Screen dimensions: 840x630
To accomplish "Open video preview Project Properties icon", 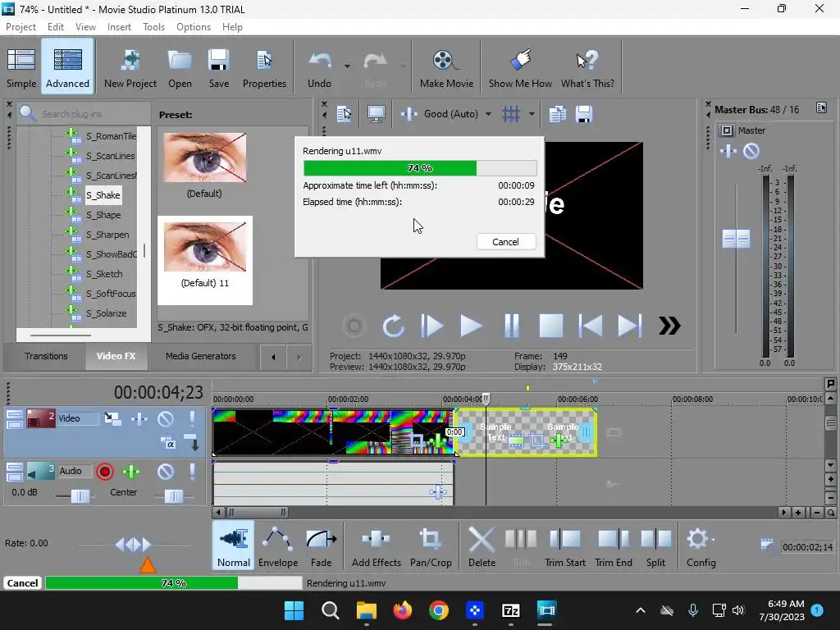I will pyautogui.click(x=344, y=113).
